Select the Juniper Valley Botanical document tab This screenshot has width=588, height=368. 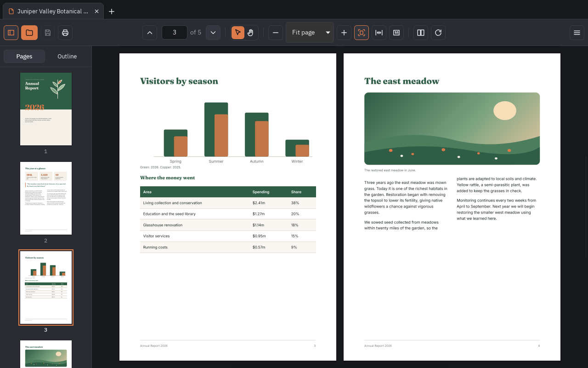[53, 11]
